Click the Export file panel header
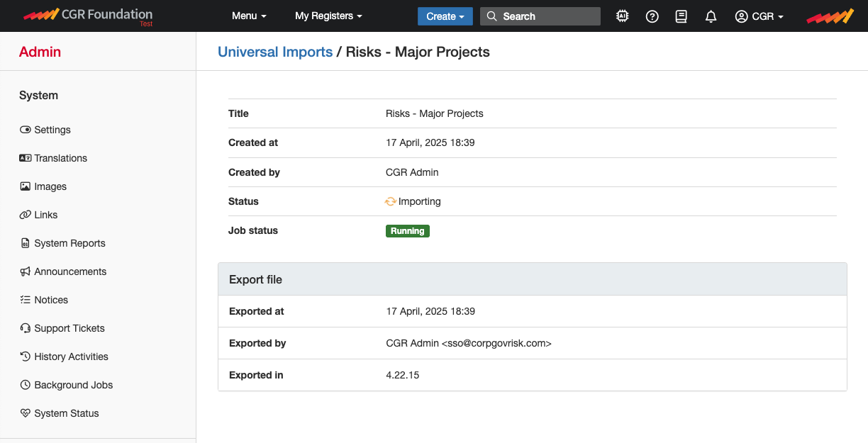The width and height of the screenshot is (868, 443). click(533, 279)
